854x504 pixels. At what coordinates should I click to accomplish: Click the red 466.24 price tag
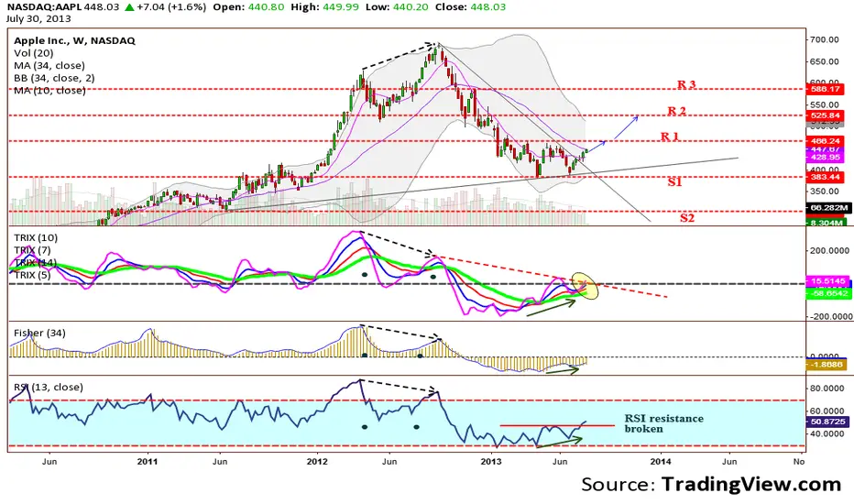click(x=825, y=141)
